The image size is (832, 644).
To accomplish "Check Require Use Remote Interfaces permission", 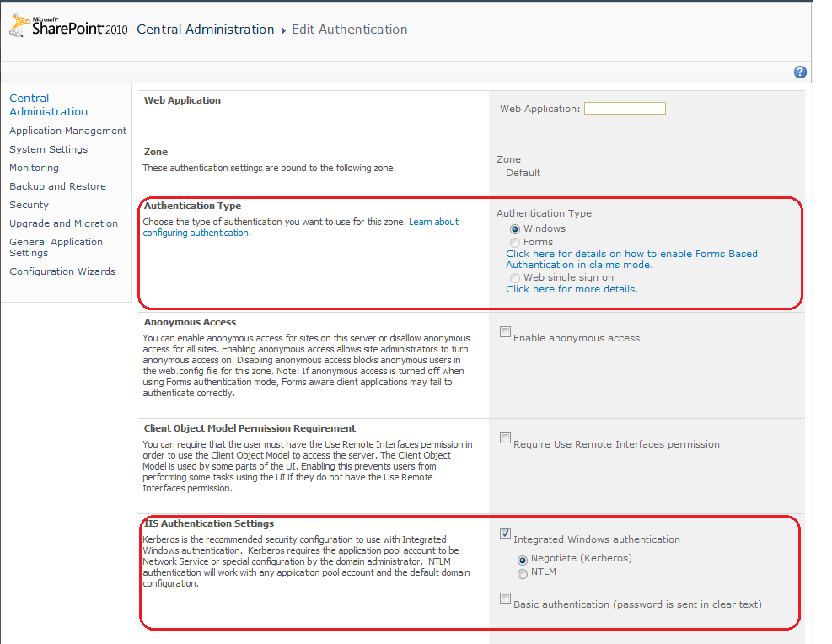I will click(x=506, y=438).
